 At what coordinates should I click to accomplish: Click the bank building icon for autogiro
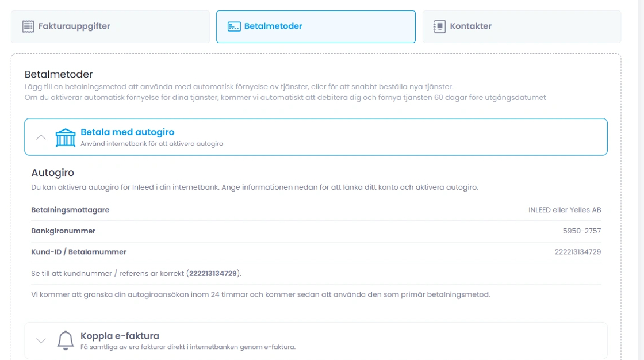[65, 137]
